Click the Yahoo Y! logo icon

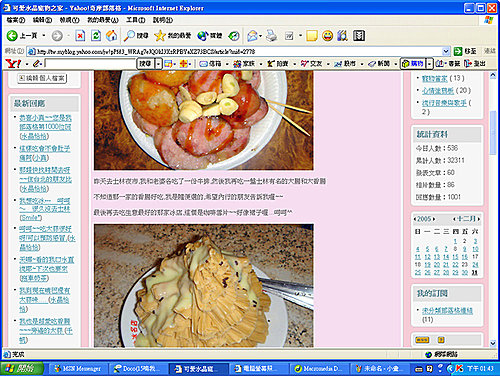[13, 63]
